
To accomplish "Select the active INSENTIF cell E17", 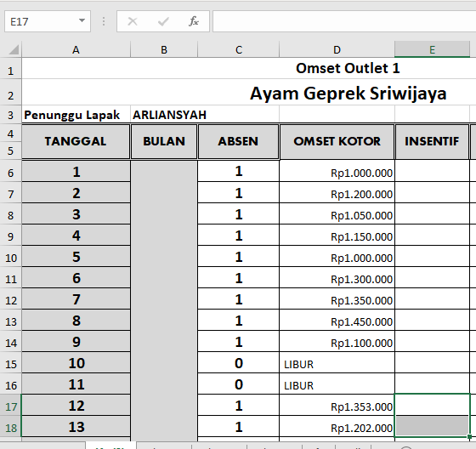I will click(x=432, y=405).
